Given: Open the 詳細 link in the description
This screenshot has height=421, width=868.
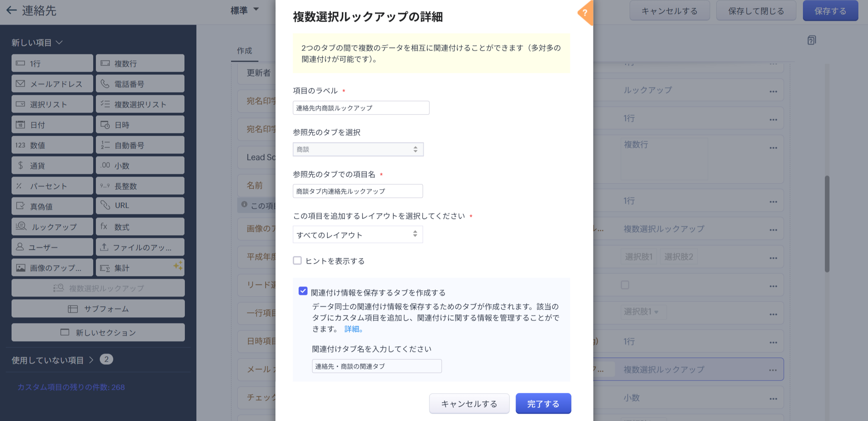Looking at the screenshot, I should (353, 329).
